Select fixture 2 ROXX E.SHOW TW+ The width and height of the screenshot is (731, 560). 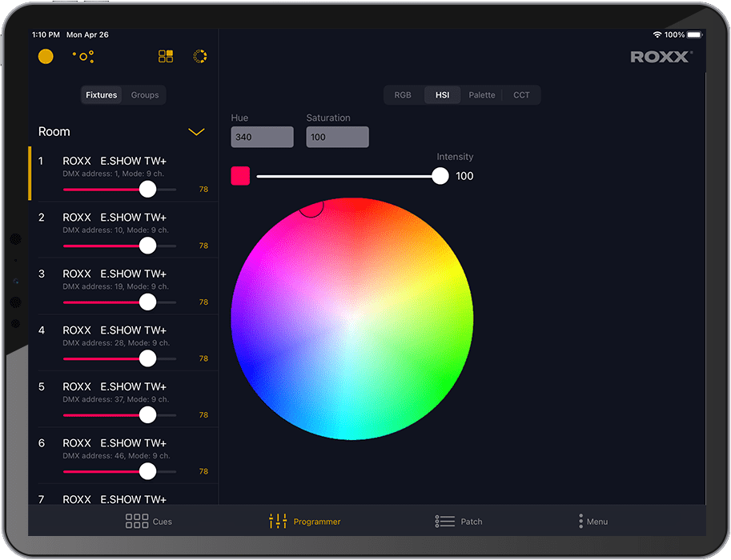coord(123,230)
